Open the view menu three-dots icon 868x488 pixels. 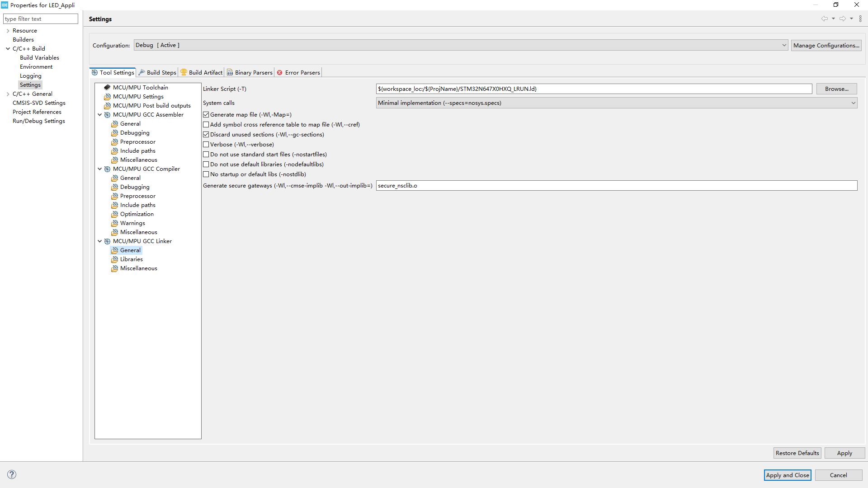[x=860, y=19]
